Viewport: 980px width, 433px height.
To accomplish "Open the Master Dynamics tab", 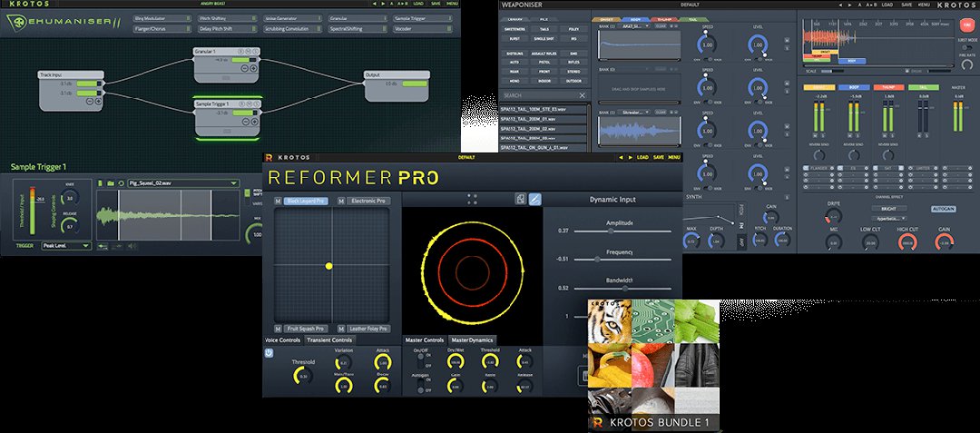I will [x=473, y=340].
